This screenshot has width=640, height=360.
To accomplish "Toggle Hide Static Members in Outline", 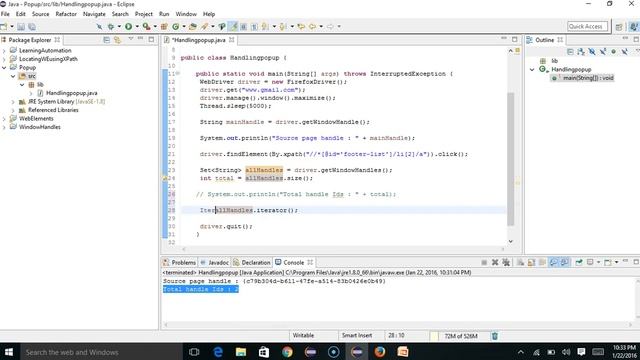I will tap(603, 52).
